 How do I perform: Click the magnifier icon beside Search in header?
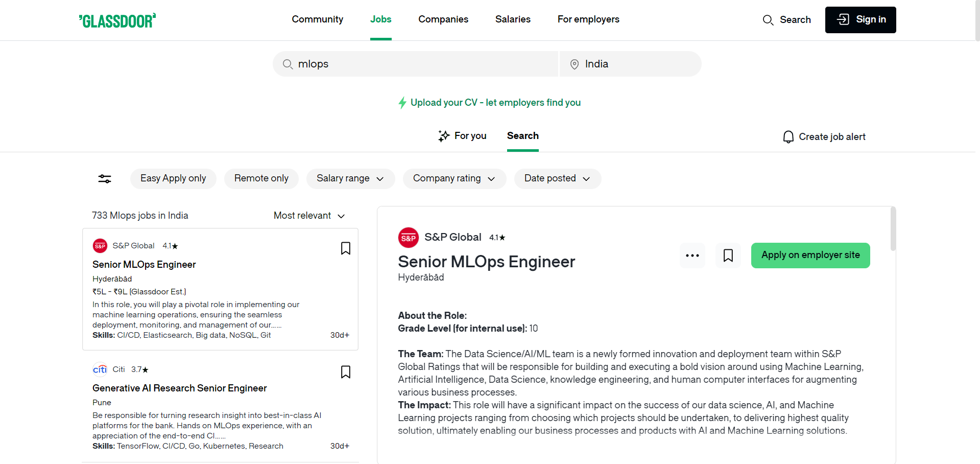768,20
